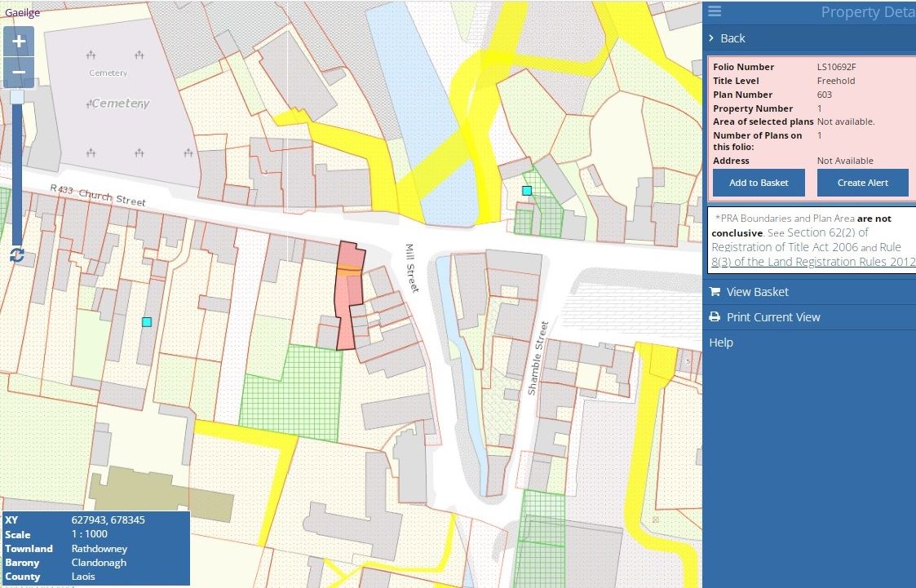916x588 pixels.
Task: Zoom in with the plus button
Action: [x=19, y=42]
